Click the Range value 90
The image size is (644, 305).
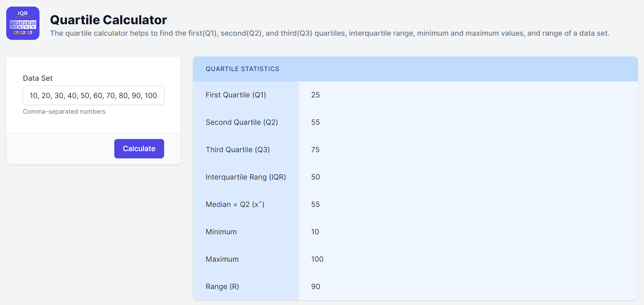[315, 287]
